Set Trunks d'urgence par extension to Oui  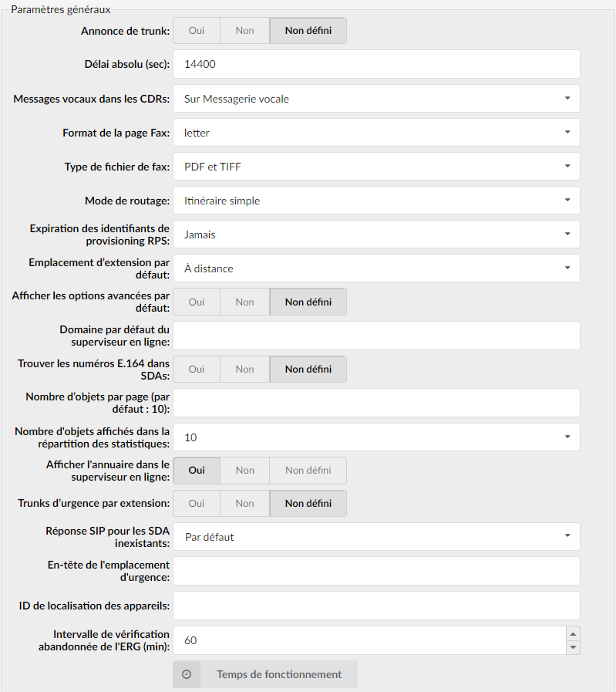(x=197, y=504)
